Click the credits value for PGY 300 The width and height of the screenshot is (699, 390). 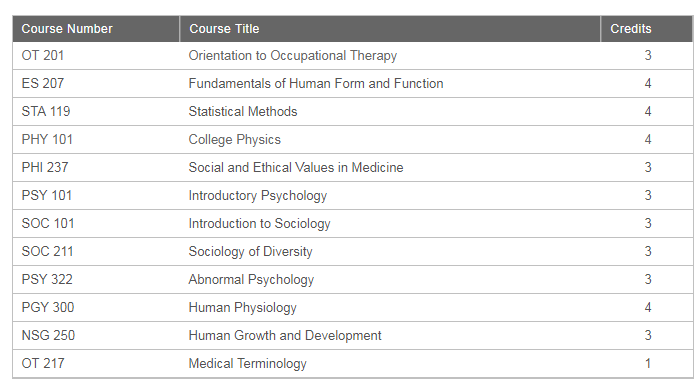(x=648, y=308)
